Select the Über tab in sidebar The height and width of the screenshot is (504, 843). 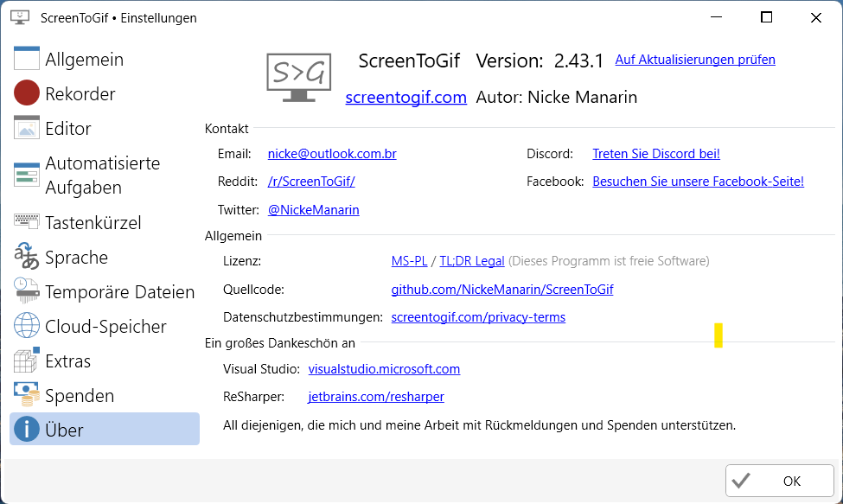click(104, 430)
